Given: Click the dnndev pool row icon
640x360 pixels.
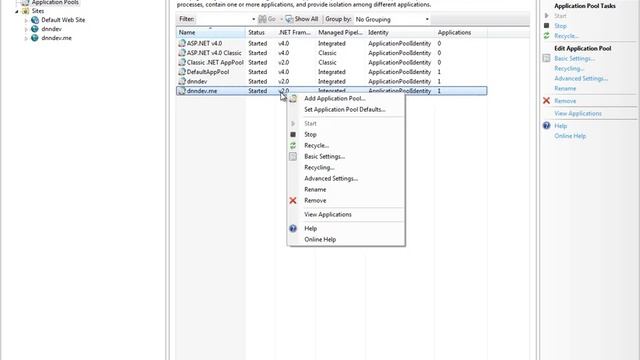Looking at the screenshot, I should pyautogui.click(x=182, y=81).
